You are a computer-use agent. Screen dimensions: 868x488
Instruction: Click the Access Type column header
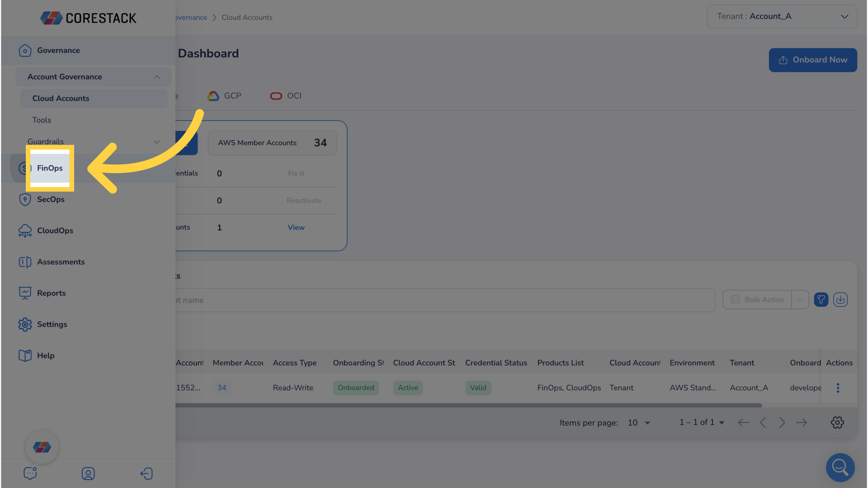[295, 363]
